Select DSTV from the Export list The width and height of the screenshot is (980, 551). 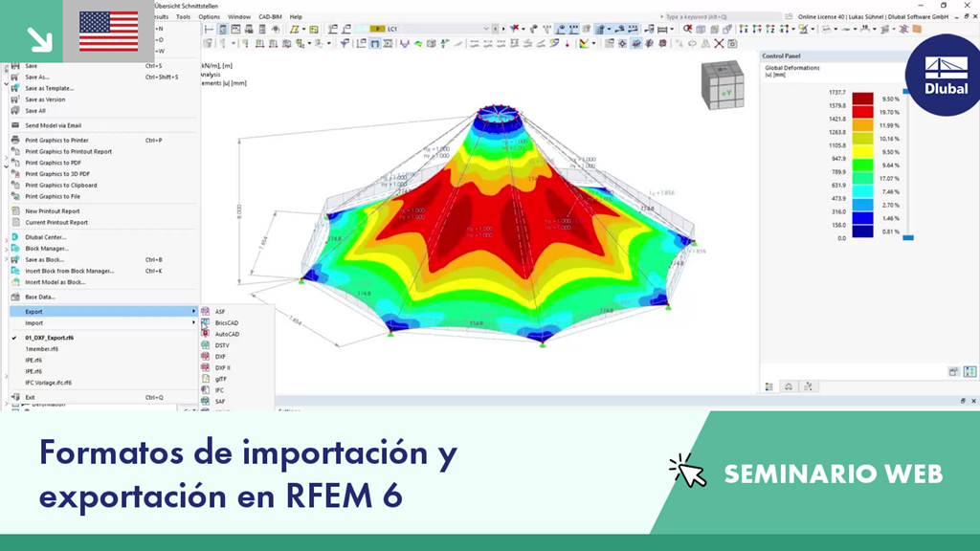[223, 345]
